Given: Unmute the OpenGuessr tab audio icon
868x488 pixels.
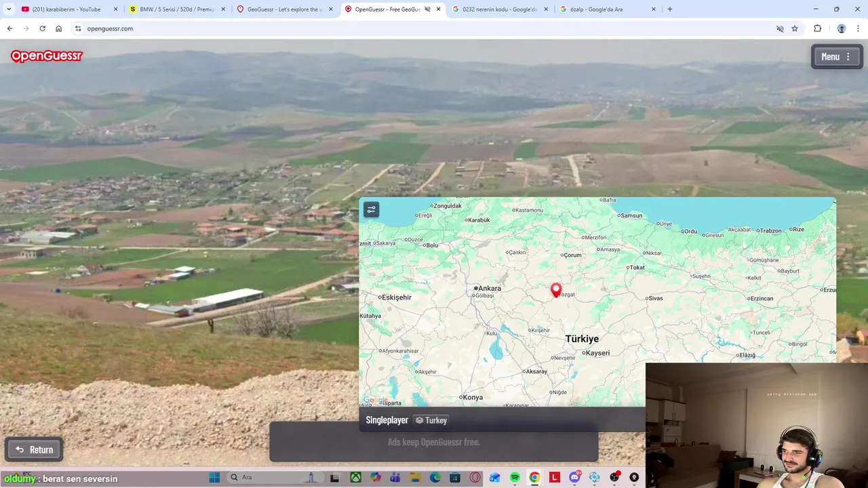Looking at the screenshot, I should (x=427, y=9).
